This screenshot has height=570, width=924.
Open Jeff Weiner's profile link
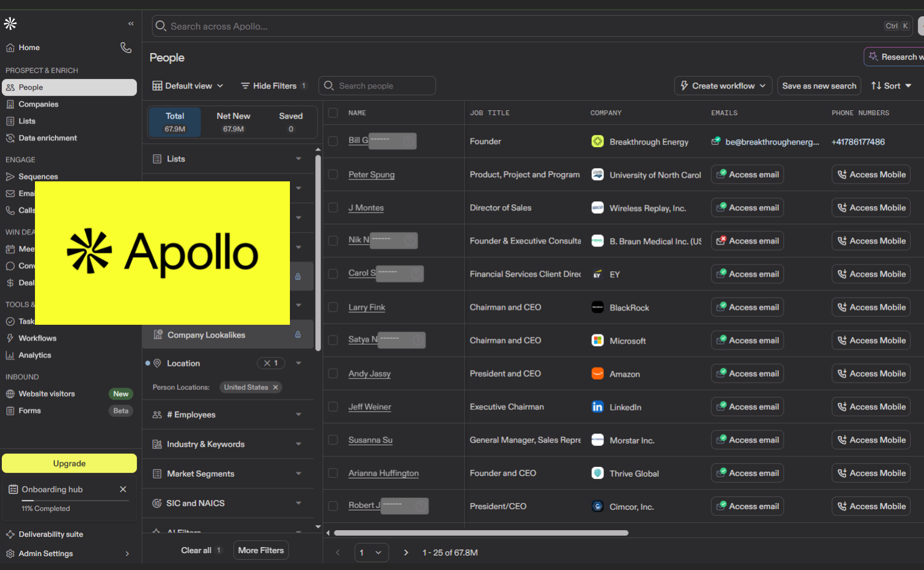(x=369, y=407)
